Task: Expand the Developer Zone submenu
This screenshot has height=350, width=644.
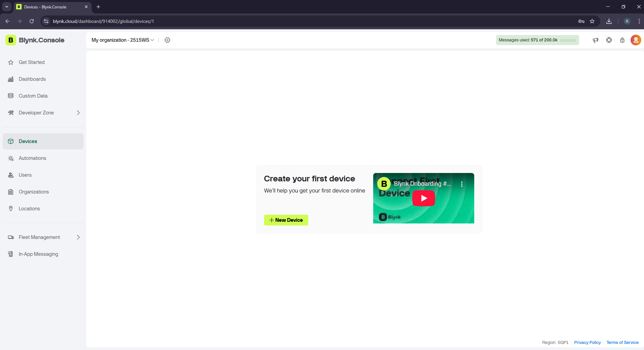Action: [x=78, y=113]
